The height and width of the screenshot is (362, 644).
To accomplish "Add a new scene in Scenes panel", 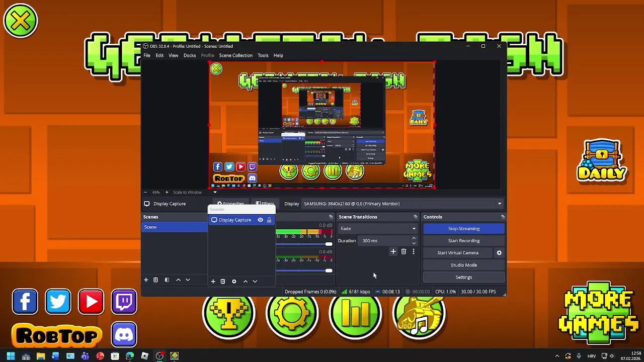I will click(146, 280).
